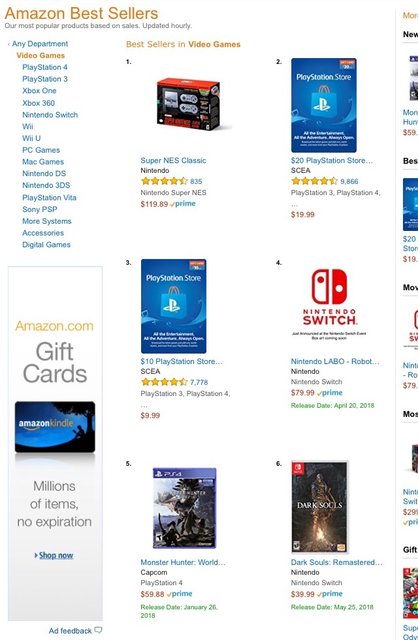
Task: Click star rating with 9,866 reviews
Action: click(314, 181)
